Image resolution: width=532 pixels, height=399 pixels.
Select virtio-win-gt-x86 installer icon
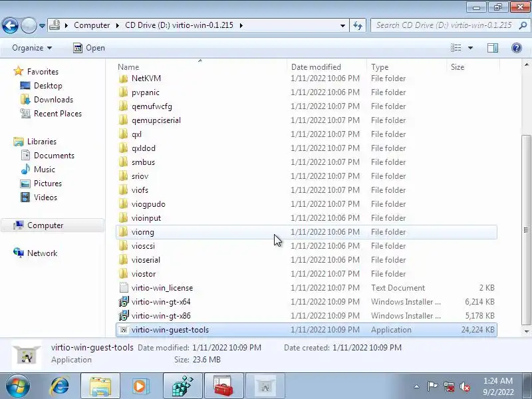click(124, 315)
